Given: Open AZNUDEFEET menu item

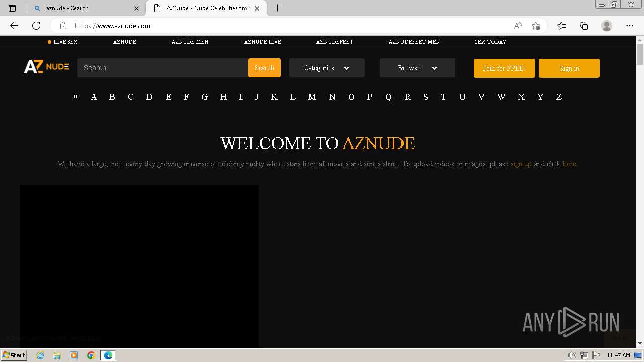Looking at the screenshot, I should point(335,42).
